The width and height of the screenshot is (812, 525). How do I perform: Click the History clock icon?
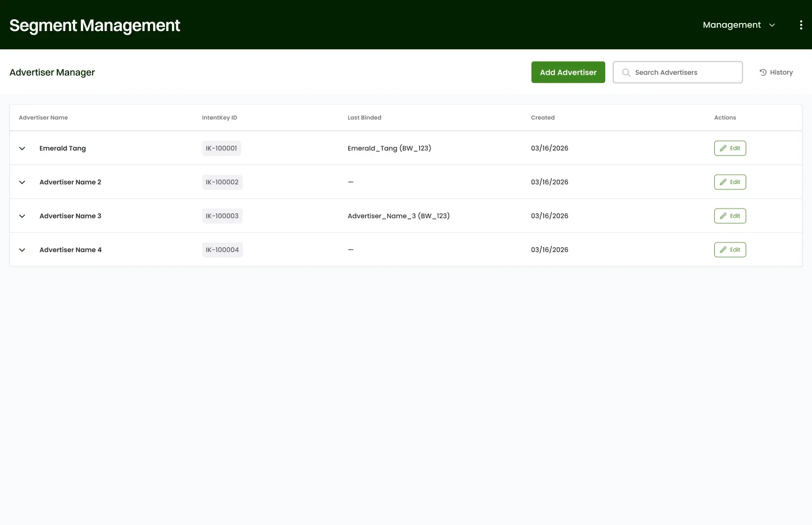763,72
